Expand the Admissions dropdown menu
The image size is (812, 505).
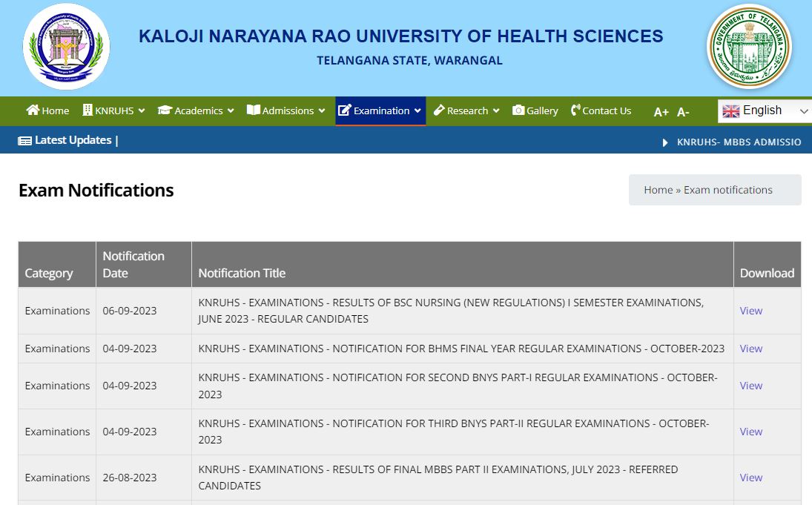pos(322,110)
